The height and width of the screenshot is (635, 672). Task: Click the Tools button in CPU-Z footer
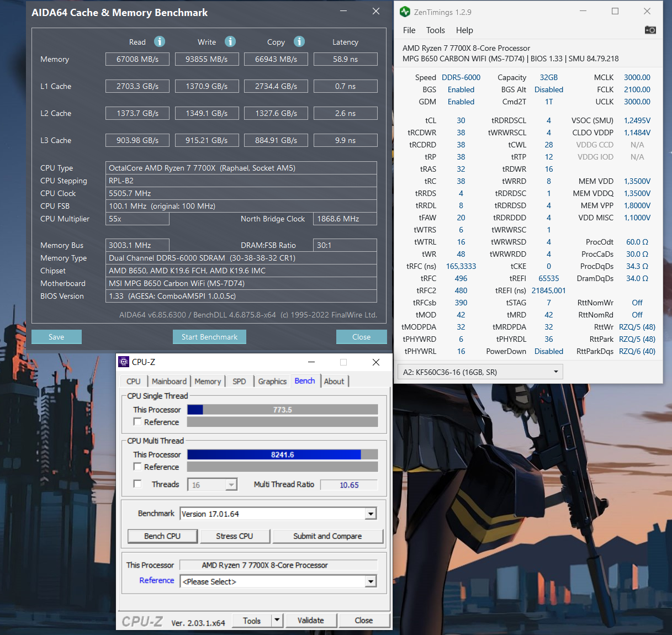point(252,621)
